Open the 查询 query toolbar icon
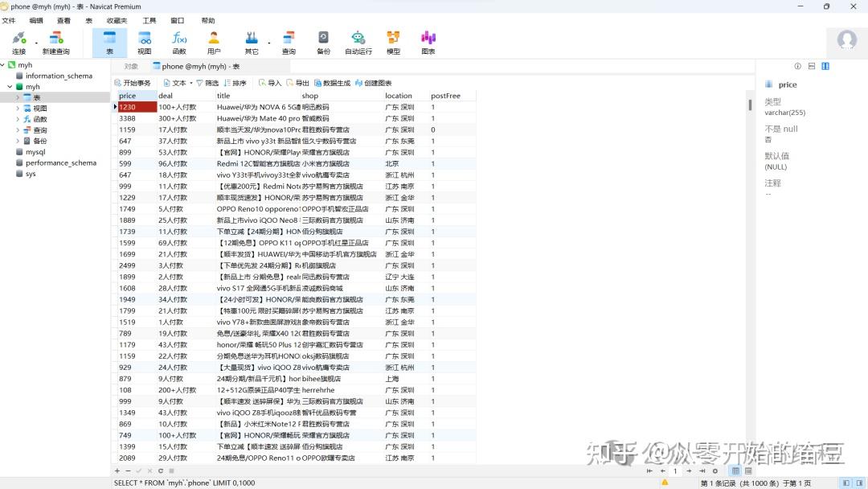This screenshot has height=489, width=868. click(289, 43)
